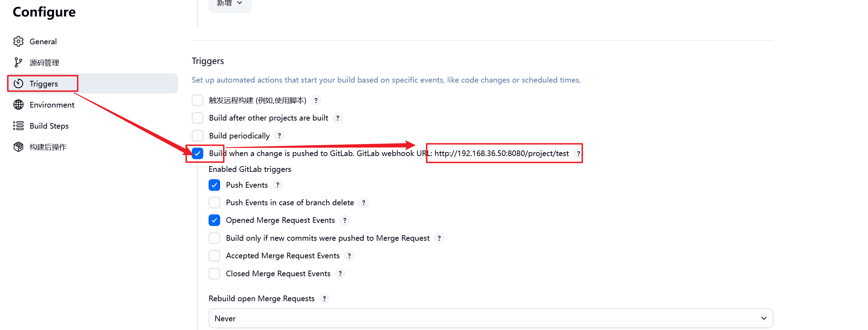The height and width of the screenshot is (330, 868).
Task: Go to General section
Action: pyautogui.click(x=93, y=41)
